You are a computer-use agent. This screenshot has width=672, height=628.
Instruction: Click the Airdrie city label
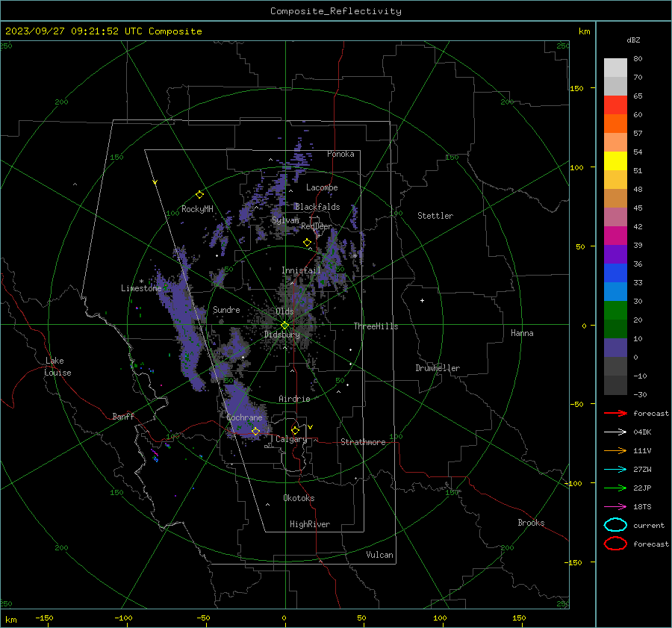(294, 399)
